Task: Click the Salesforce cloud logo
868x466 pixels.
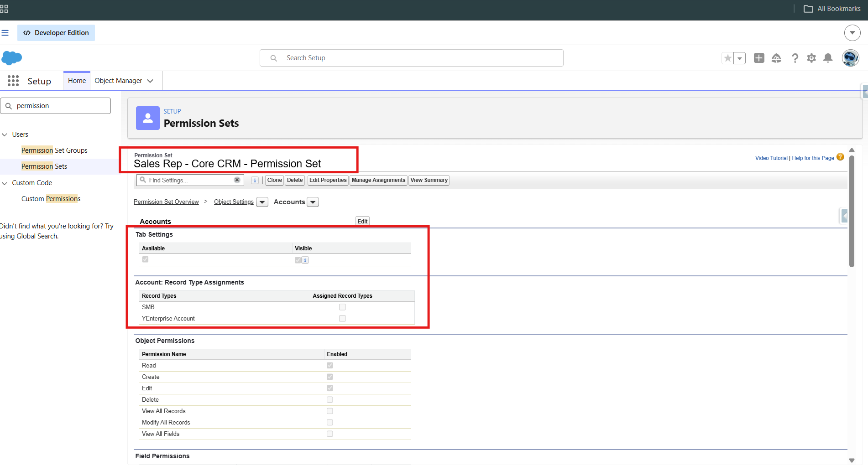Action: point(12,58)
